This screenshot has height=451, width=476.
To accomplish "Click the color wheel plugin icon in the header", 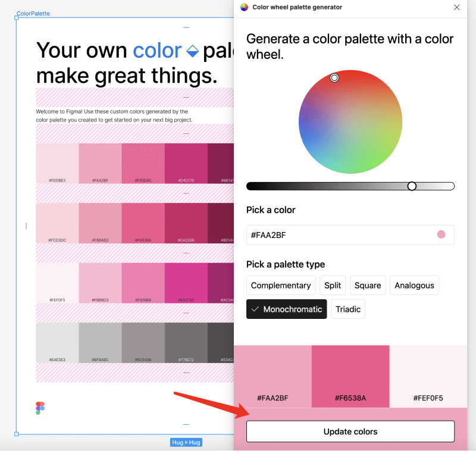I will (244, 7).
